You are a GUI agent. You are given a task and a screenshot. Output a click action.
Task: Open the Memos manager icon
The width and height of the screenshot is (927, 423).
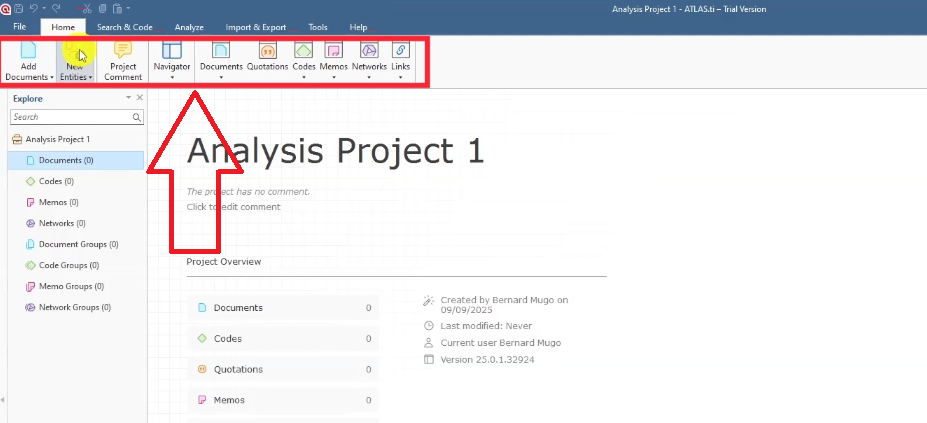point(334,50)
